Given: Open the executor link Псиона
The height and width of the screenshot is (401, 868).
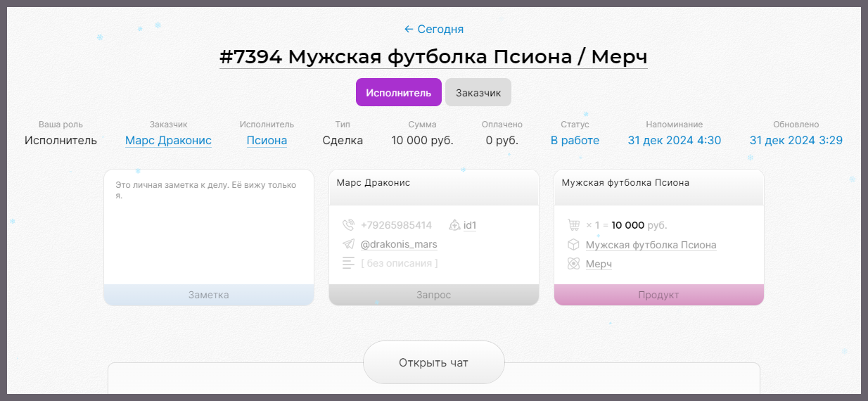Looking at the screenshot, I should [x=267, y=140].
